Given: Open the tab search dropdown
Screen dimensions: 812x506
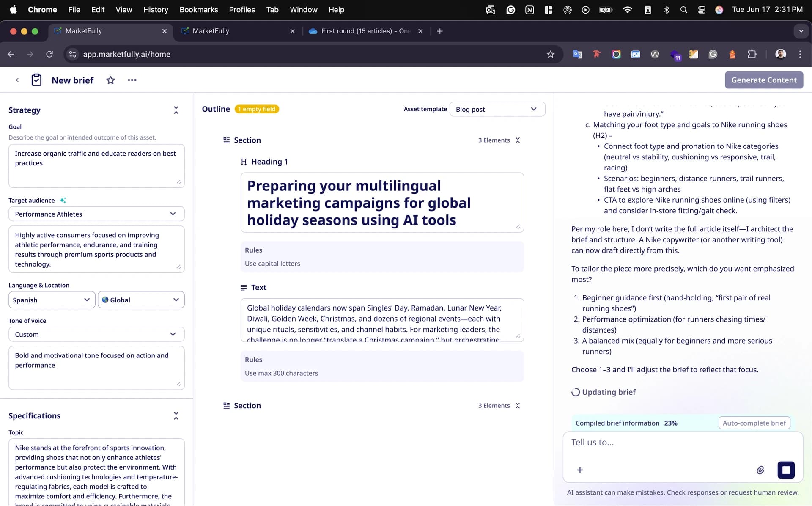Looking at the screenshot, I should (801, 31).
